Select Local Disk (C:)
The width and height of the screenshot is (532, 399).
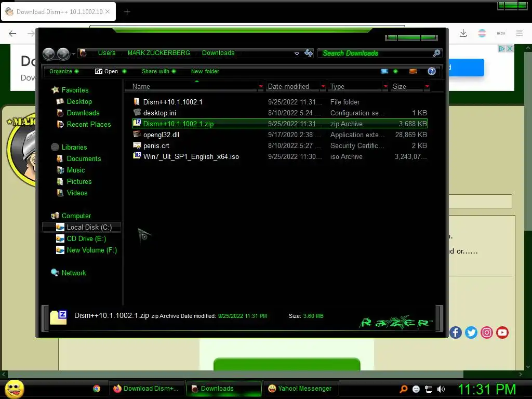[x=82, y=227]
